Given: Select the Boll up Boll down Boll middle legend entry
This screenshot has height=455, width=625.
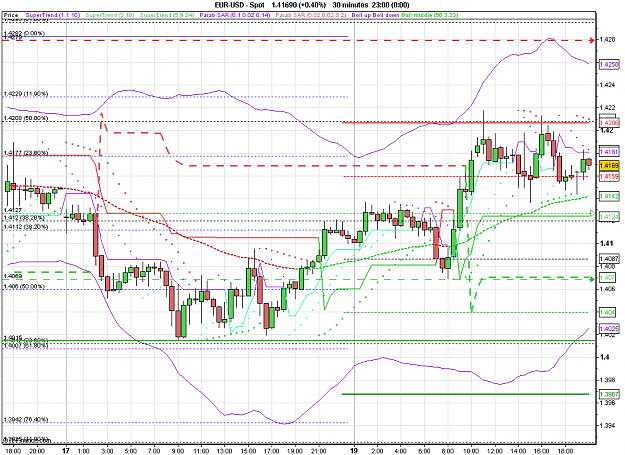Looking at the screenshot, I should pyautogui.click(x=405, y=15).
